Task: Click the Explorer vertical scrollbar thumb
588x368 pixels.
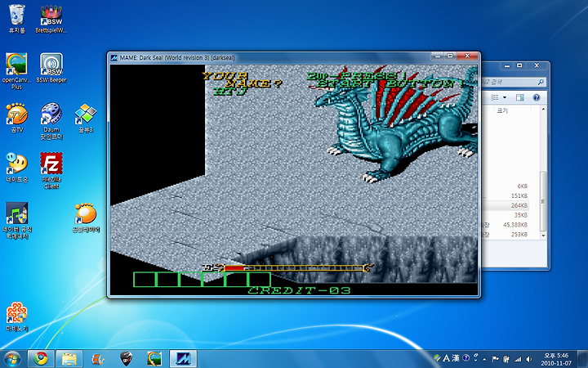Action: point(543,201)
